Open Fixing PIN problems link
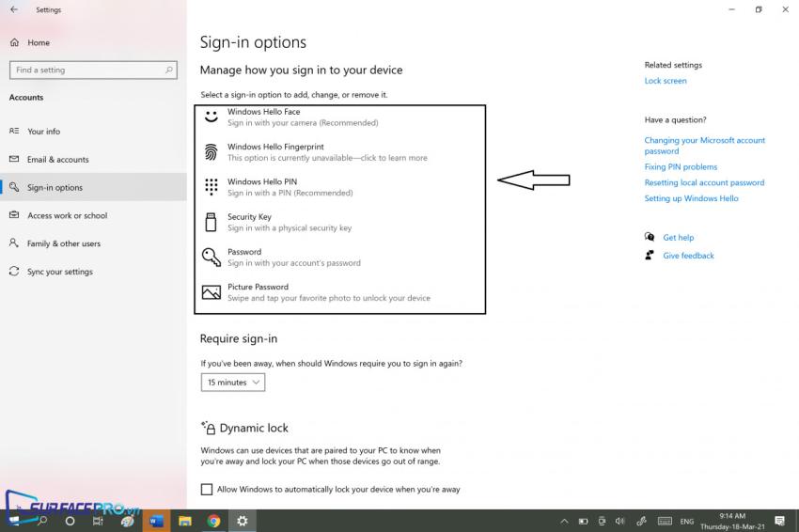 pyautogui.click(x=681, y=166)
